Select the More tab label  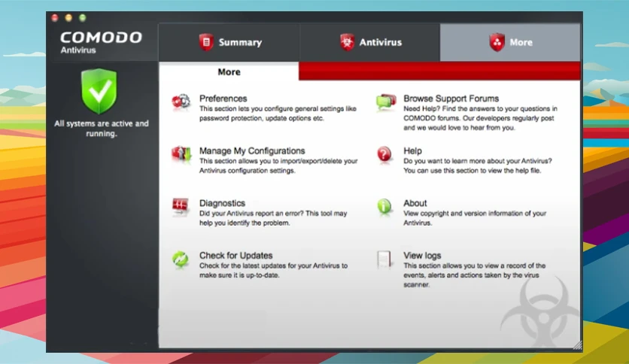[x=521, y=43]
